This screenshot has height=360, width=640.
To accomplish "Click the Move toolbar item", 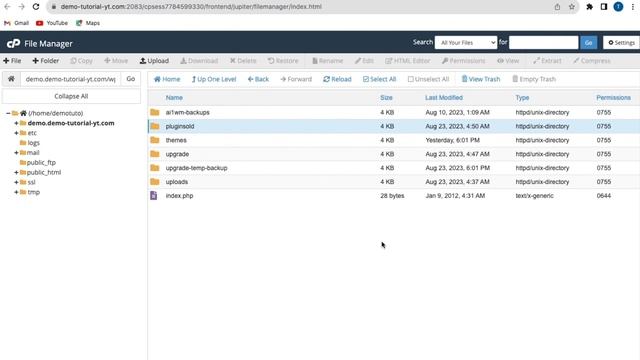I will [x=116, y=61].
